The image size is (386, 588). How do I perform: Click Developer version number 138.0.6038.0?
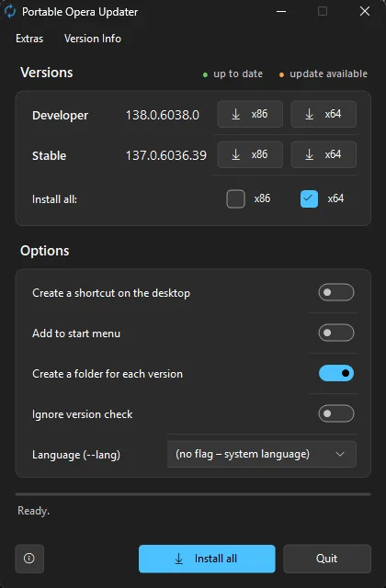coord(162,115)
